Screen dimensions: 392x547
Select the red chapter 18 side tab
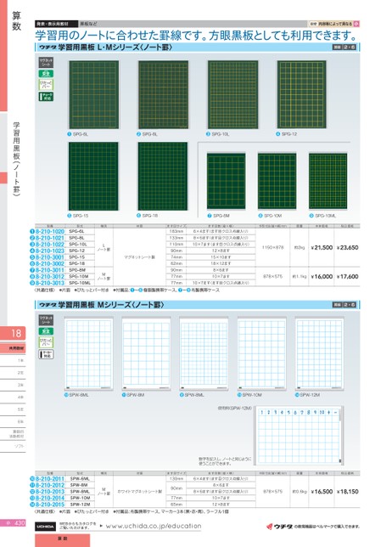tap(13, 333)
